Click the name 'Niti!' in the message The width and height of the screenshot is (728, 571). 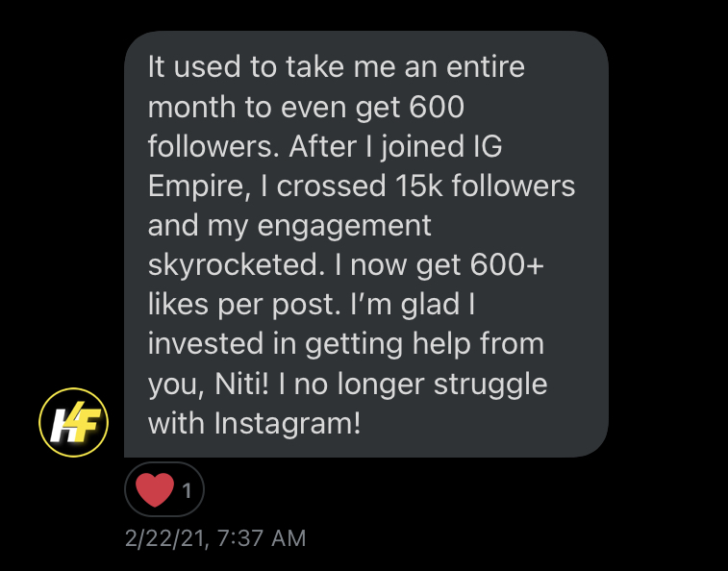pos(242,384)
